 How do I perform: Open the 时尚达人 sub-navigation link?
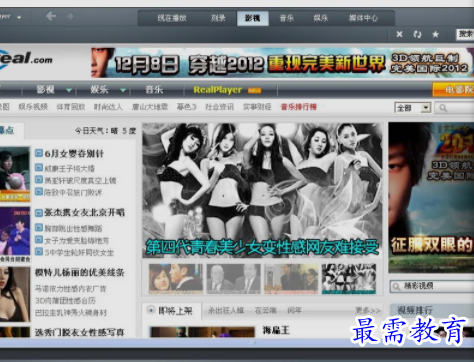(x=108, y=107)
